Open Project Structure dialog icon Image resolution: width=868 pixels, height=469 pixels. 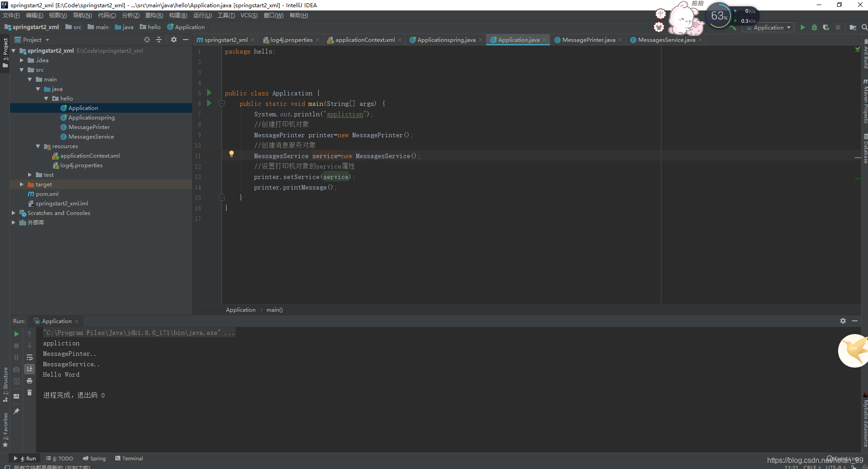[853, 28]
